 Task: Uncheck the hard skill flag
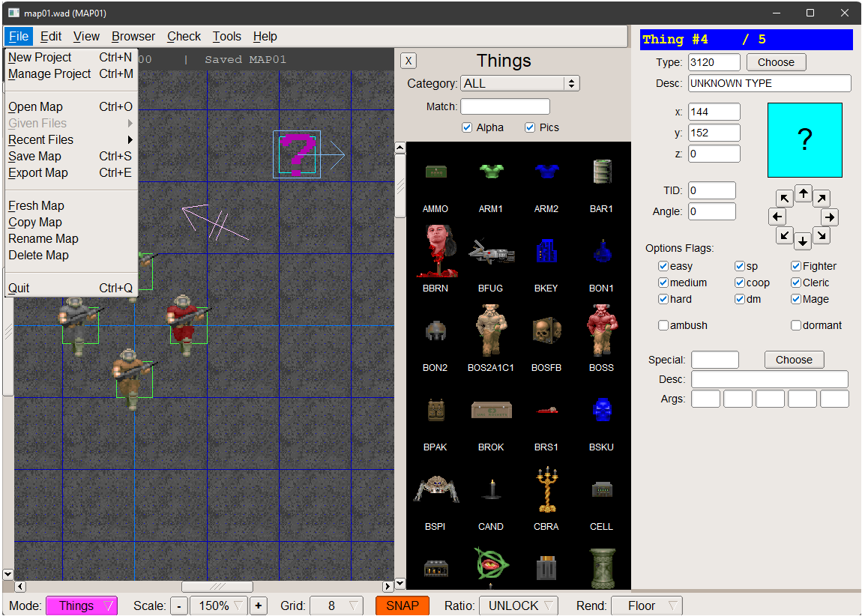(663, 299)
